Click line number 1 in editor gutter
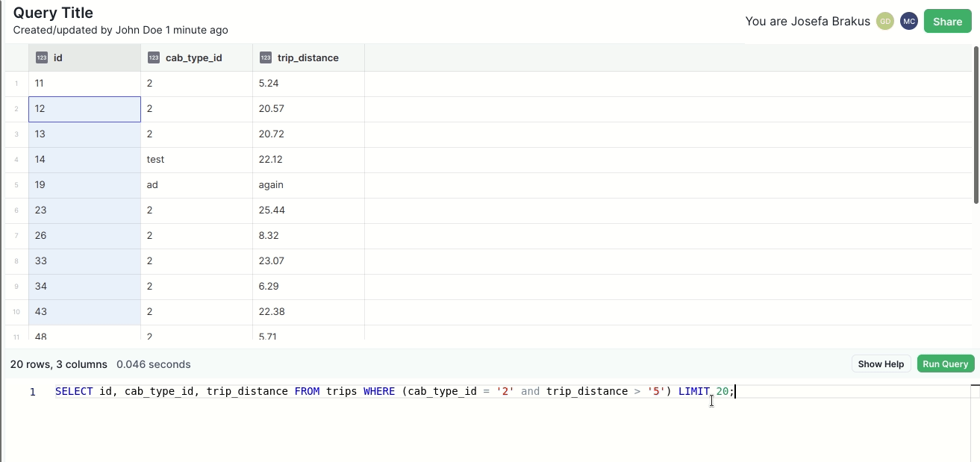This screenshot has width=980, height=462. tap(33, 392)
